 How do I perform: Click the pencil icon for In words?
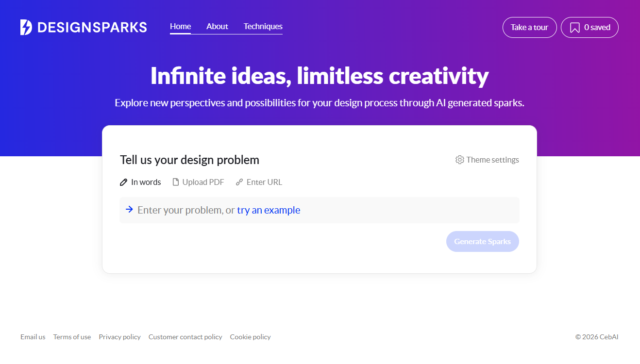click(x=124, y=182)
